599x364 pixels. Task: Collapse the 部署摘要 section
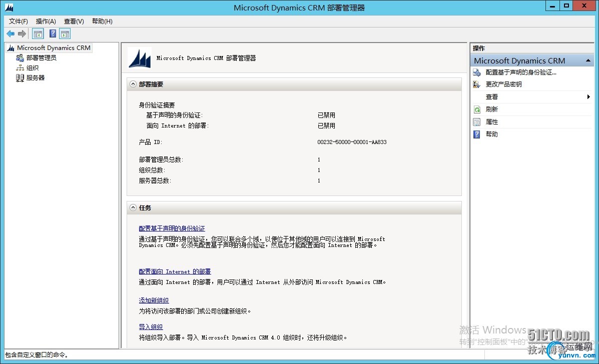(x=133, y=84)
